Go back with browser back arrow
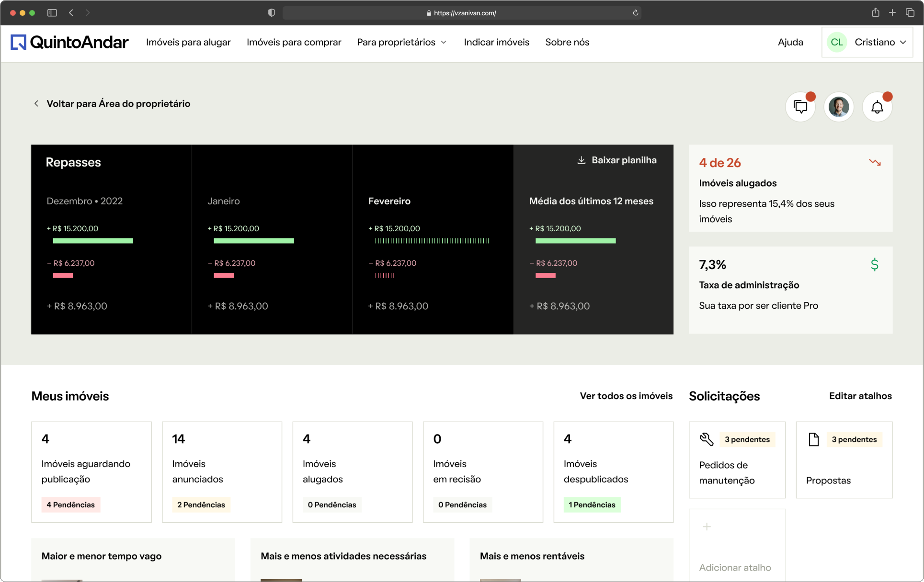Viewport: 924px width, 582px height. (71, 13)
